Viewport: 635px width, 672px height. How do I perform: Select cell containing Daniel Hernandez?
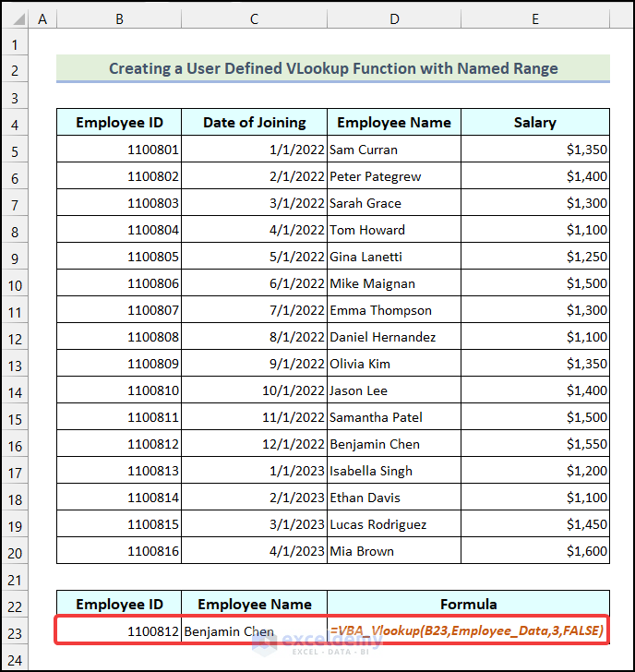click(x=394, y=336)
